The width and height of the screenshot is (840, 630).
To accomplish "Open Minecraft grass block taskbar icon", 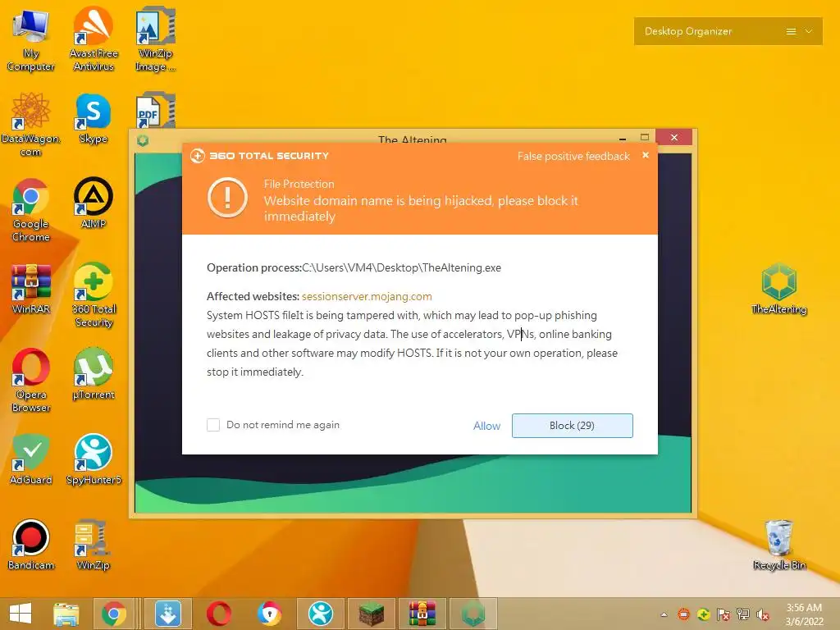I will pos(372,614).
